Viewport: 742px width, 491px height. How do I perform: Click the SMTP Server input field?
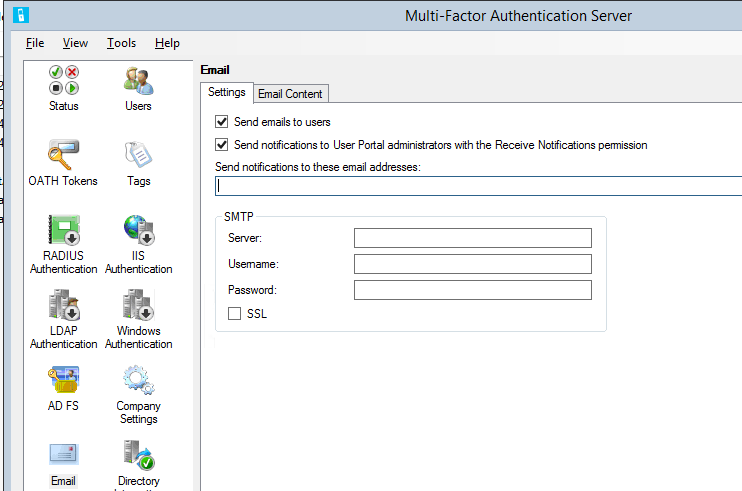472,238
